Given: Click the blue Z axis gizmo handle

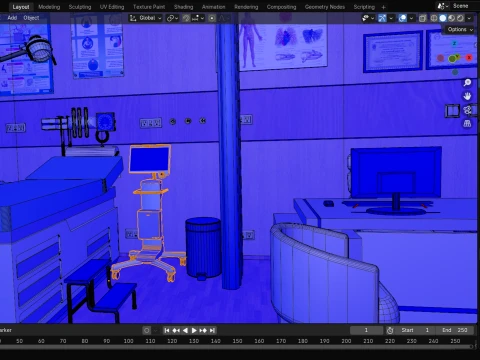Looking at the screenshot, I should [454, 43].
